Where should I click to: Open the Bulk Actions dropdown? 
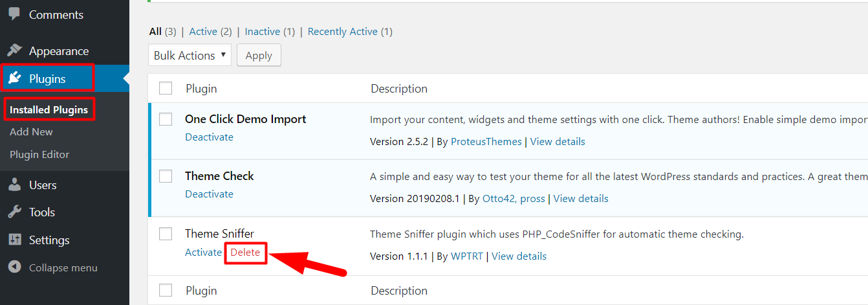coord(190,55)
